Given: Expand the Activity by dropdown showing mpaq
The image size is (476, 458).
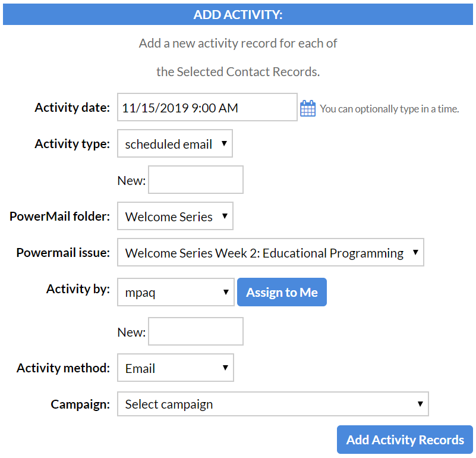Looking at the screenshot, I should tap(176, 292).
